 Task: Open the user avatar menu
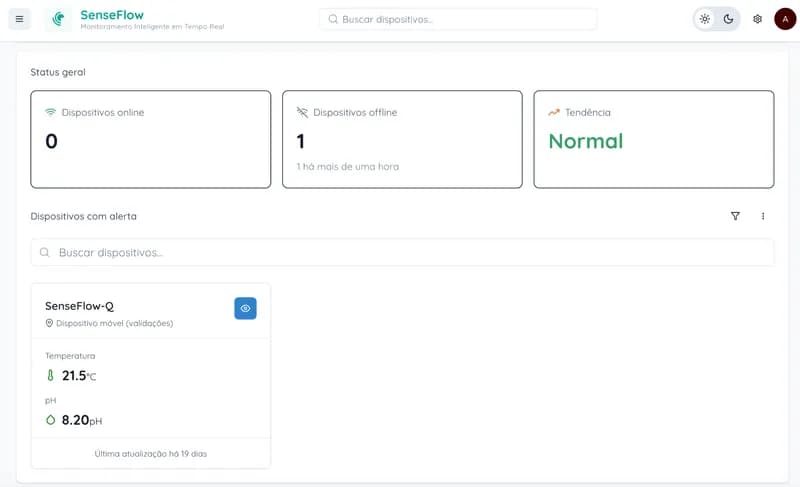point(784,19)
